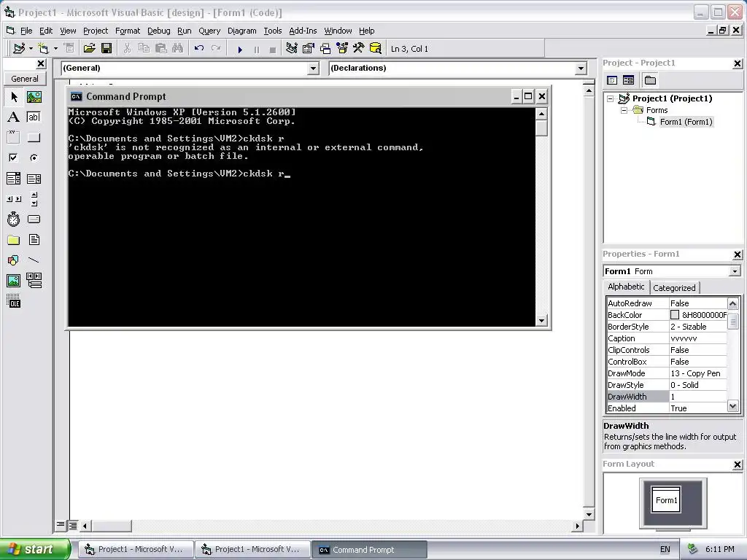The width and height of the screenshot is (747, 560).
Task: Click the EN language indicator on the taskbar
Action: [x=665, y=550]
